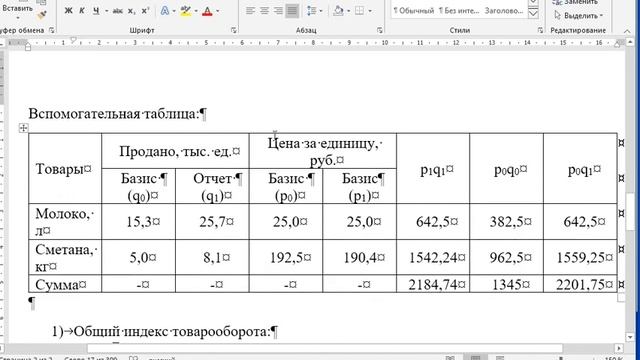The width and height of the screenshot is (640, 360).
Task: Expand the styles gallery
Action: tap(533, 14)
